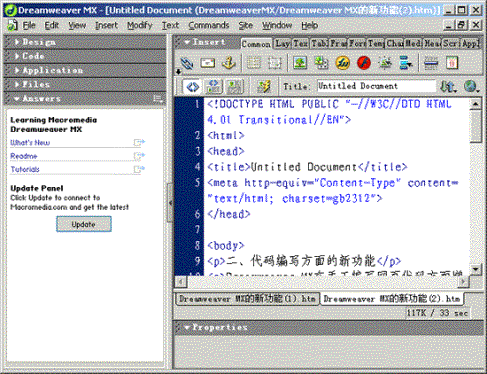Viewport: 487px width, 374px height.
Task: Switch to Code view button
Action: [x=192, y=87]
